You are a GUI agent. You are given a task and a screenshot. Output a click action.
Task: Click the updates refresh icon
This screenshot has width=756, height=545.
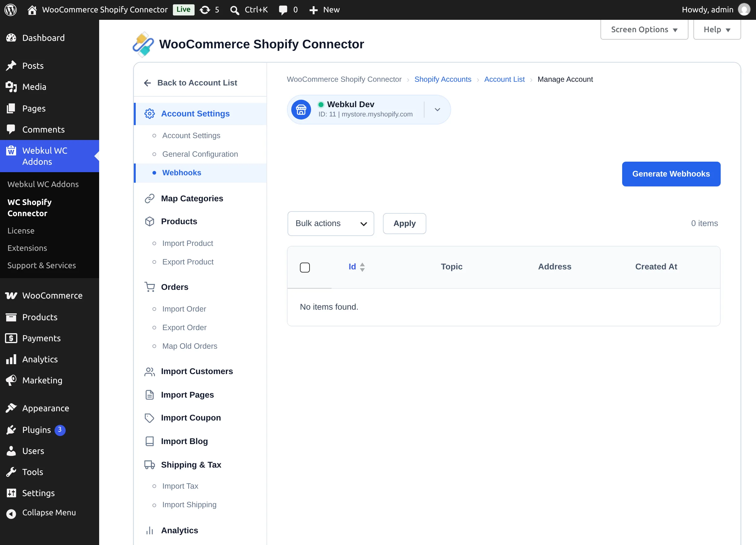(x=205, y=10)
